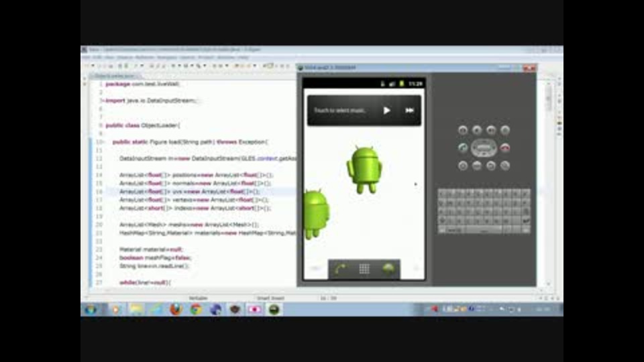Open Chrome from the taskbar
The image size is (644, 362).
(x=196, y=309)
